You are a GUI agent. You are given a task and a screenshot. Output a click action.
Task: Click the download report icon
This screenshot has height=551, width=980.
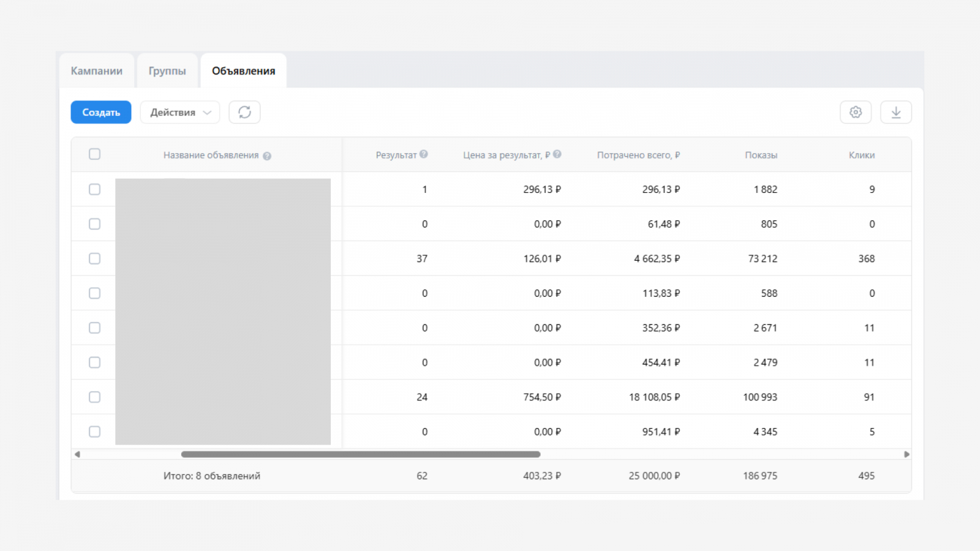click(x=895, y=112)
